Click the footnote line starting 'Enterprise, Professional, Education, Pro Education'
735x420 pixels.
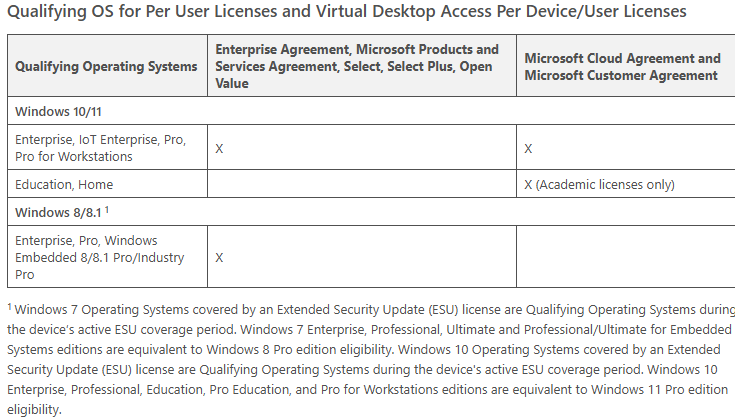pyautogui.click(x=367, y=390)
